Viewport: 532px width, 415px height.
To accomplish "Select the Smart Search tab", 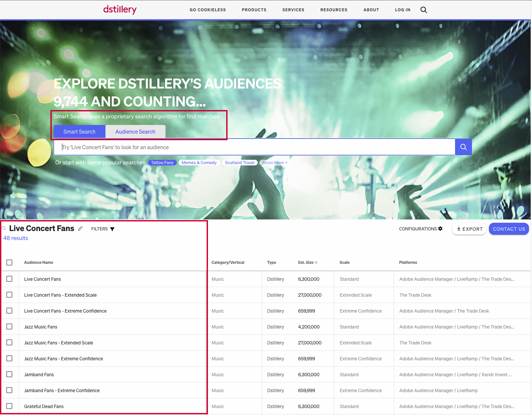I will [79, 132].
